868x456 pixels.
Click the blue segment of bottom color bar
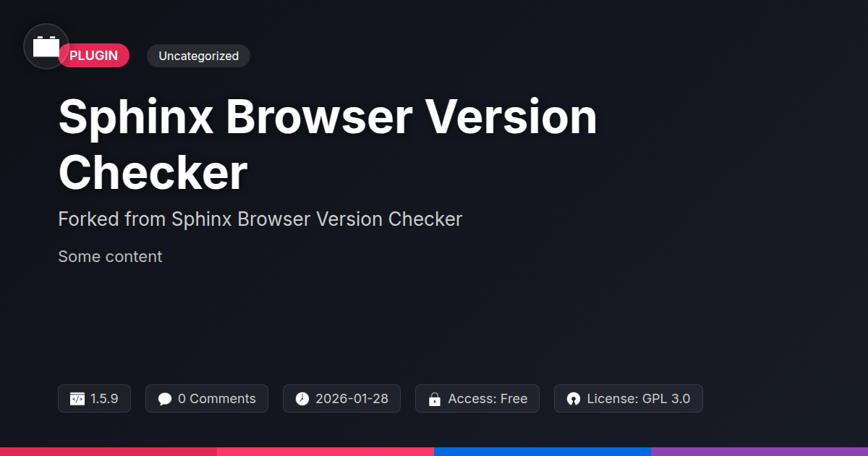pos(542,452)
